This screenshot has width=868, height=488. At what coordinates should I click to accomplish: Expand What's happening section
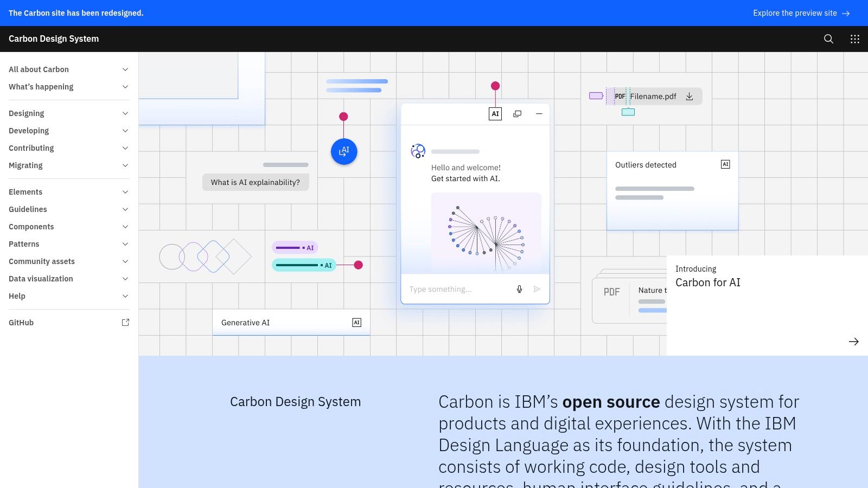click(69, 87)
